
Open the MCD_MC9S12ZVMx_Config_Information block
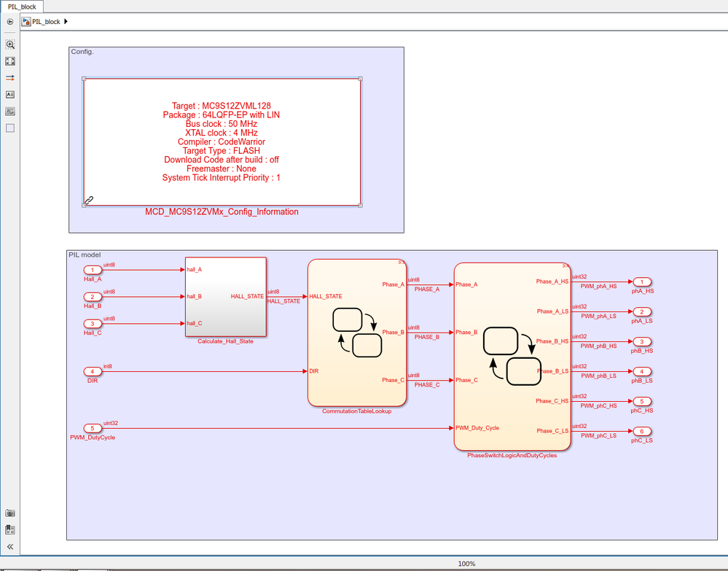[222, 141]
